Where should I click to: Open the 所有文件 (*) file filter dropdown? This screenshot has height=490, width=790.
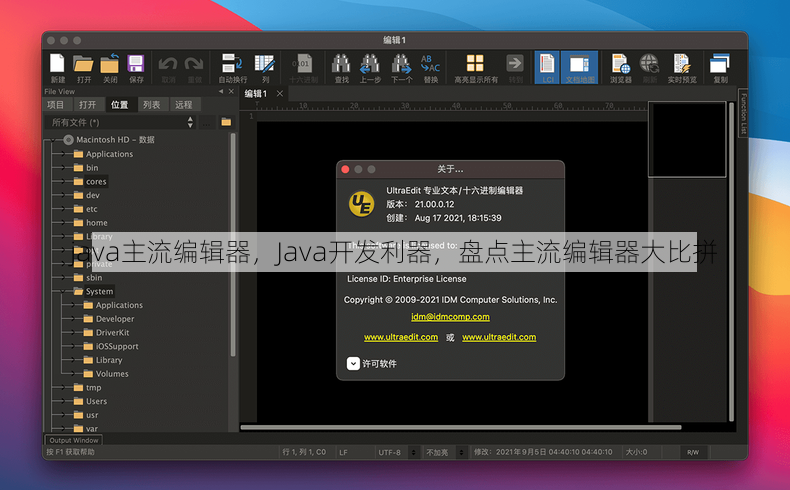point(120,122)
